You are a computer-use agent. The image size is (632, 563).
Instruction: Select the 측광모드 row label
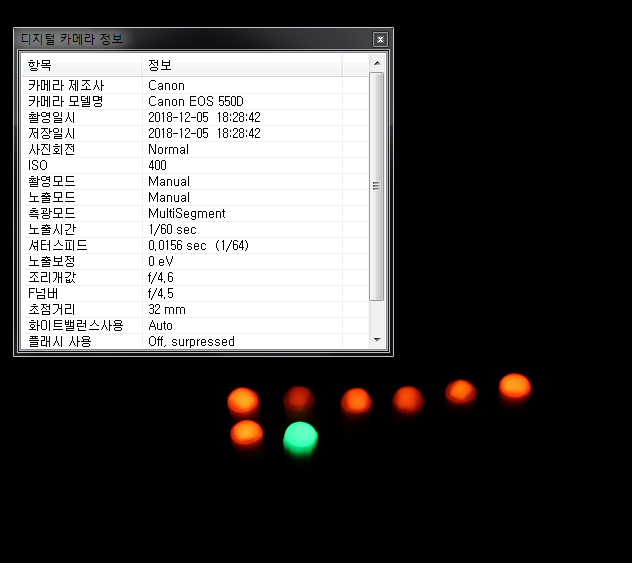(x=52, y=214)
